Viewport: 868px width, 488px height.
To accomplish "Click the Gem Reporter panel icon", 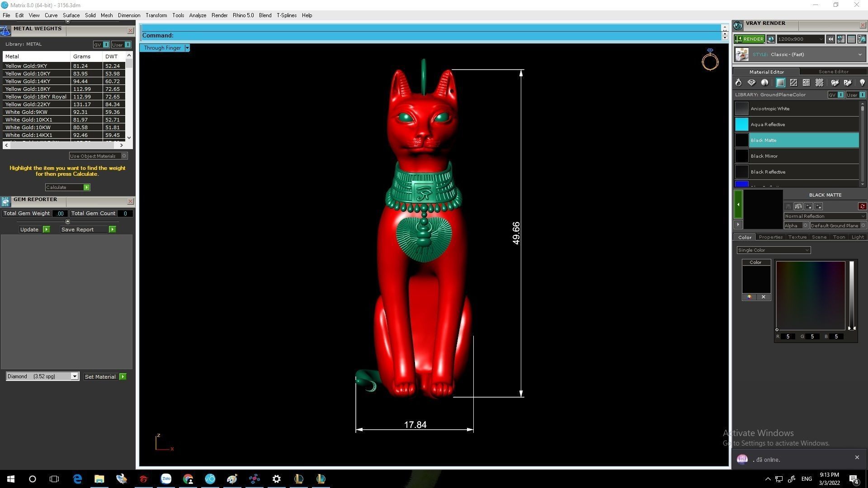I will (5, 202).
